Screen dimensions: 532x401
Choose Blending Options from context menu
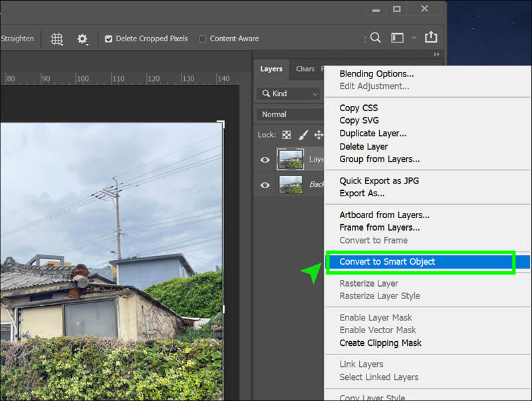(376, 74)
